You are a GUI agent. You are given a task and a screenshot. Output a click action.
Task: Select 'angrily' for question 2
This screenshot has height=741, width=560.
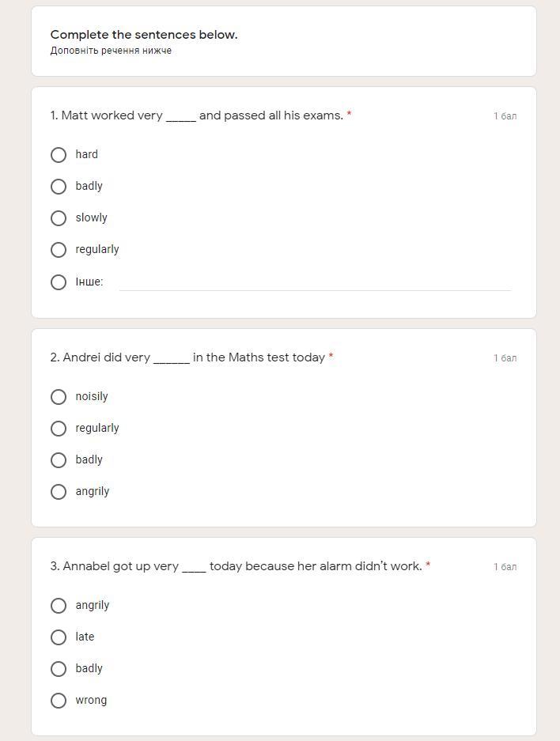59,492
